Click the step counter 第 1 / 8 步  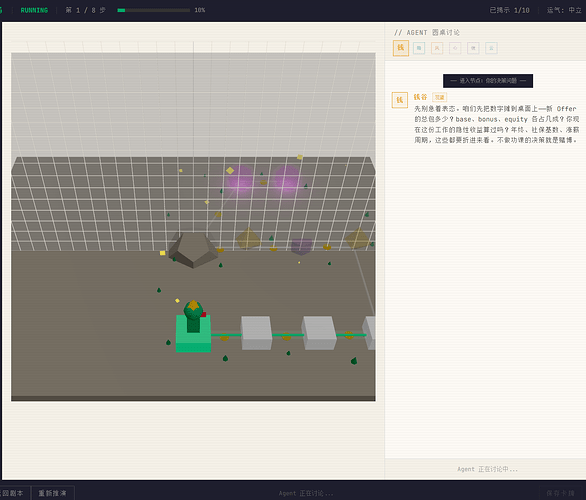[x=86, y=10]
